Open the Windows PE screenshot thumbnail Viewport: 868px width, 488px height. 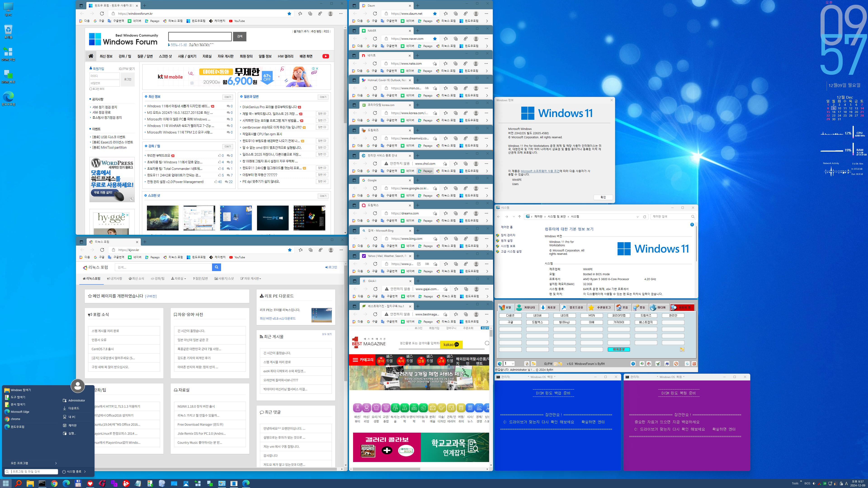tap(273, 218)
